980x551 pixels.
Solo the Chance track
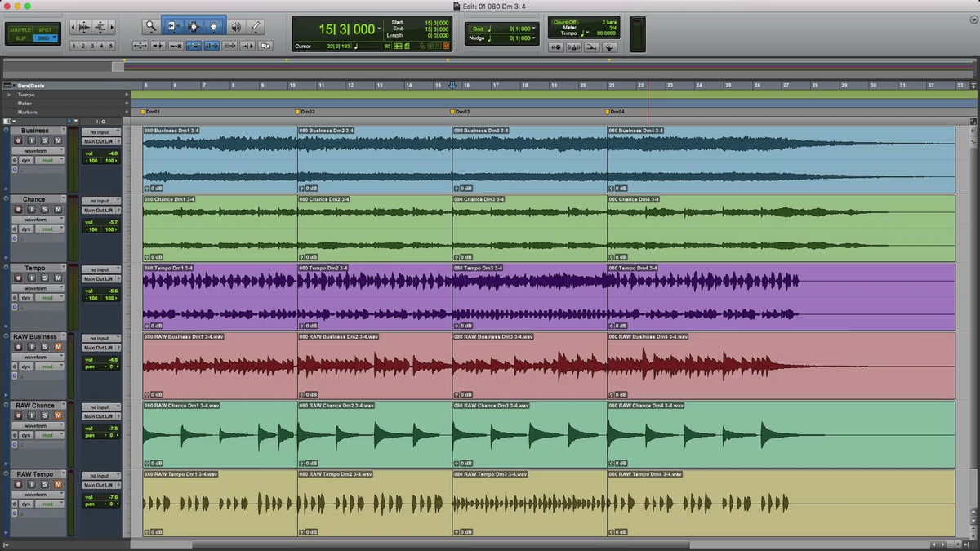click(x=45, y=210)
